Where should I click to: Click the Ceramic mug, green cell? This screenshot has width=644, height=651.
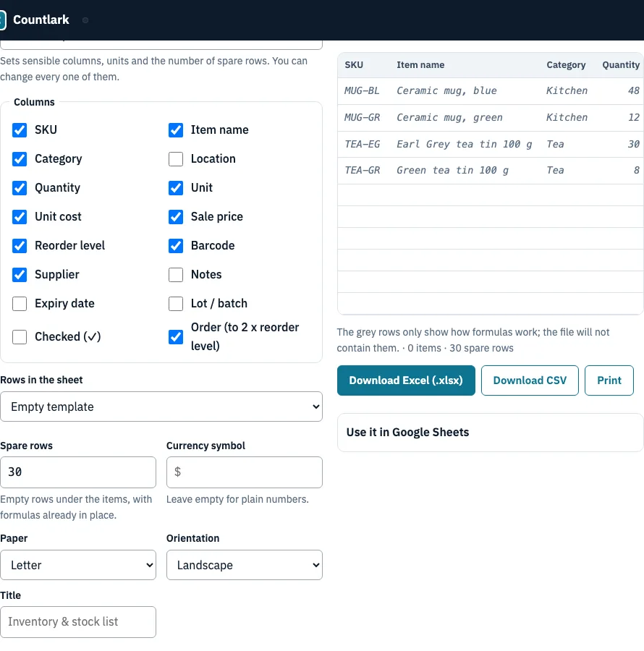(449, 117)
